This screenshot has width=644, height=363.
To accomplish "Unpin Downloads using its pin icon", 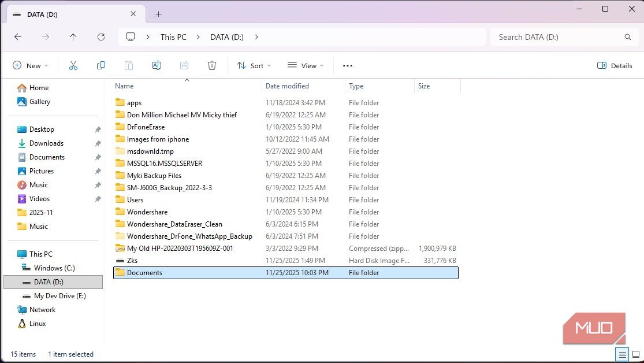I will 98,143.
